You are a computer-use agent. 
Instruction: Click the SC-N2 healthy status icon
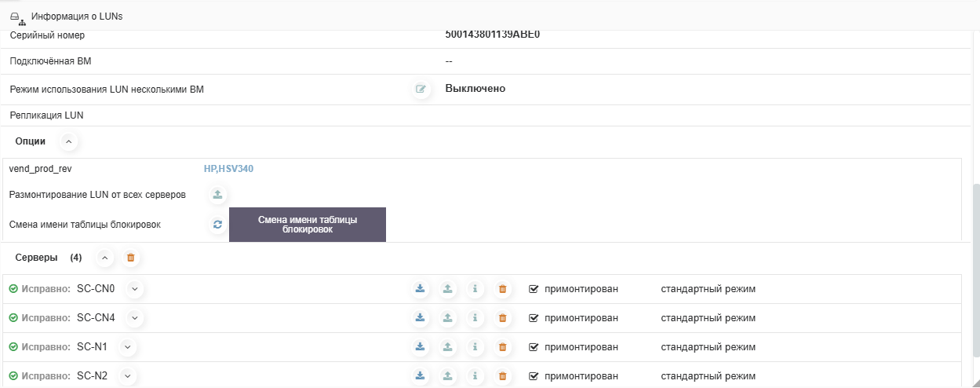click(13, 375)
